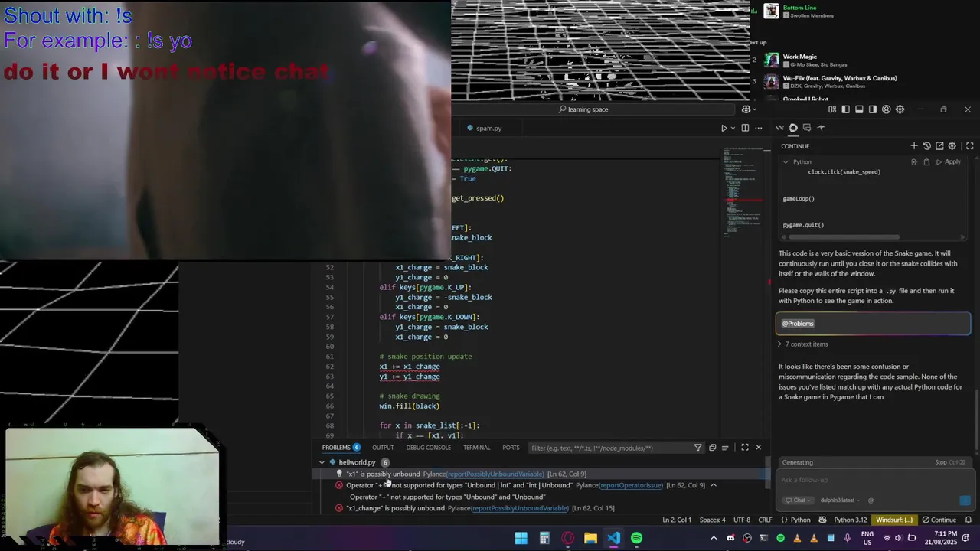Pop out Continue into a new window

[939, 146]
